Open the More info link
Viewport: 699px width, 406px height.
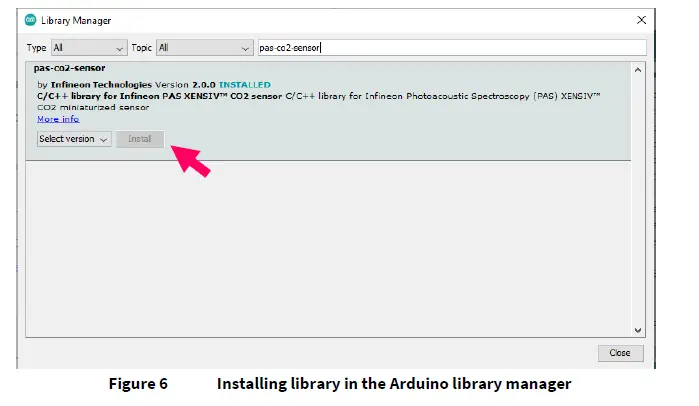58,119
